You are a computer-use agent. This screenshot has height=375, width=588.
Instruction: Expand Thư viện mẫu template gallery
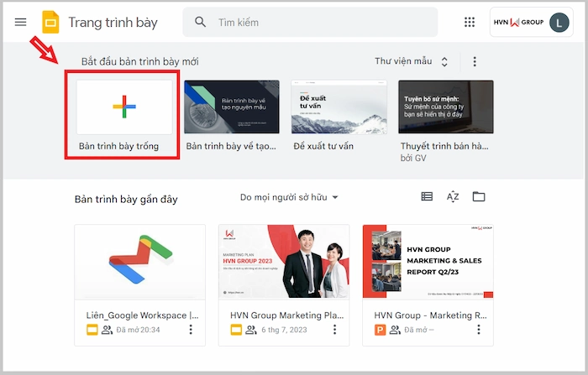click(412, 61)
